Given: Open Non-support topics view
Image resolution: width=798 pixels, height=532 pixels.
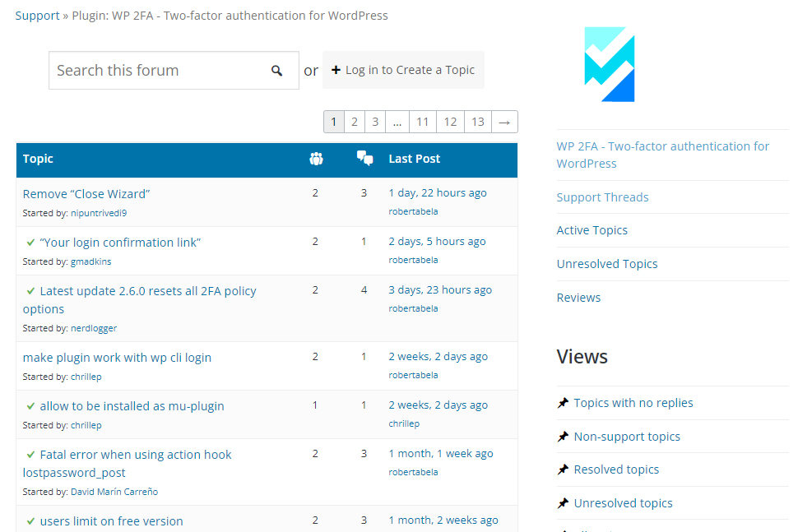Looking at the screenshot, I should (627, 437).
